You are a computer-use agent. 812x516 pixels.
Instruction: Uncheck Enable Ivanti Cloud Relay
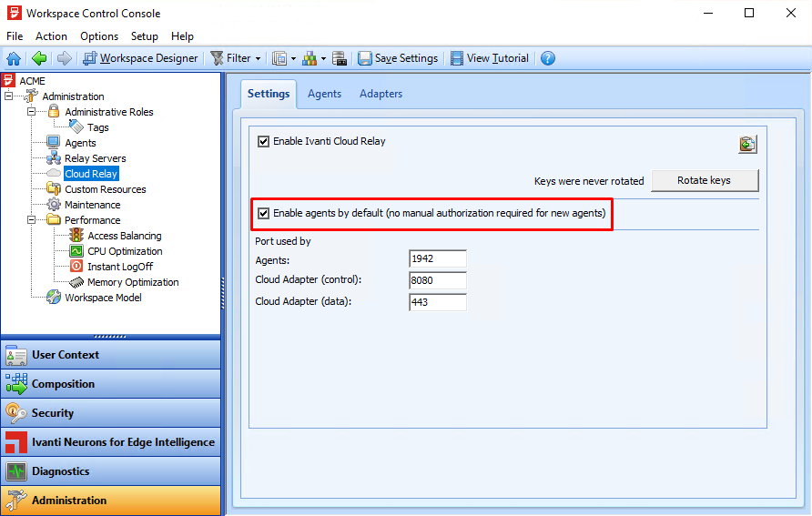(264, 142)
